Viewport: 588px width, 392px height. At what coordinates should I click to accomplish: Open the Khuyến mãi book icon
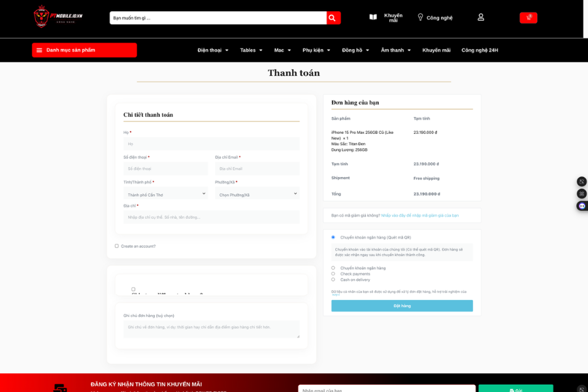373,17
